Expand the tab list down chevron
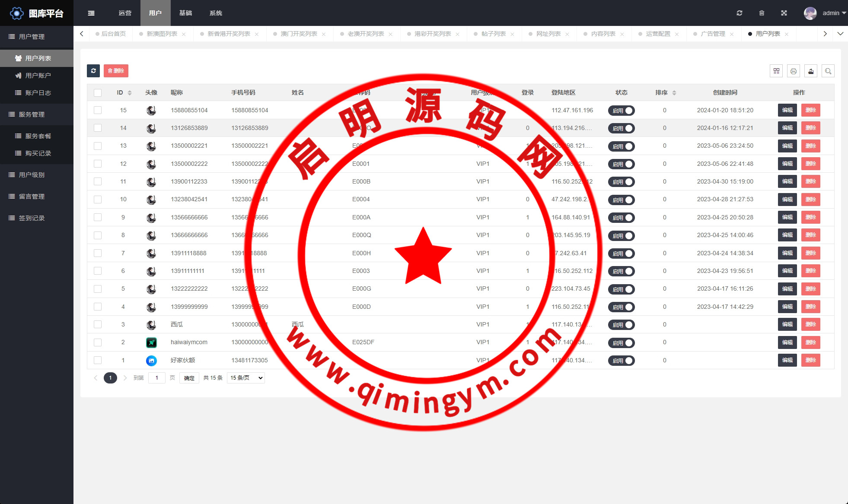Image resolution: width=848 pixels, height=504 pixels. (x=840, y=34)
